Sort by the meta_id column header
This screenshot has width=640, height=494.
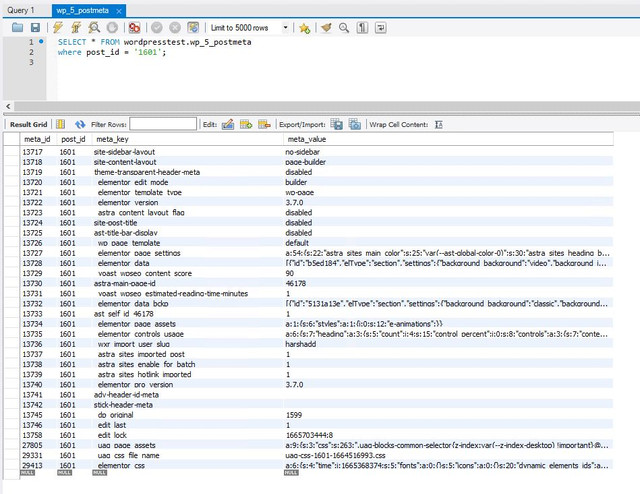click(38, 139)
